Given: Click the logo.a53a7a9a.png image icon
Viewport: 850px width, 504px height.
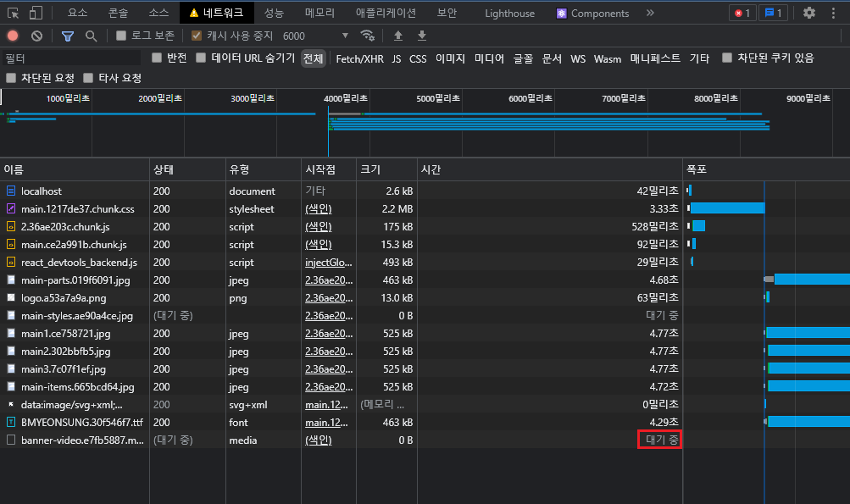Looking at the screenshot, I should pos(11,297).
